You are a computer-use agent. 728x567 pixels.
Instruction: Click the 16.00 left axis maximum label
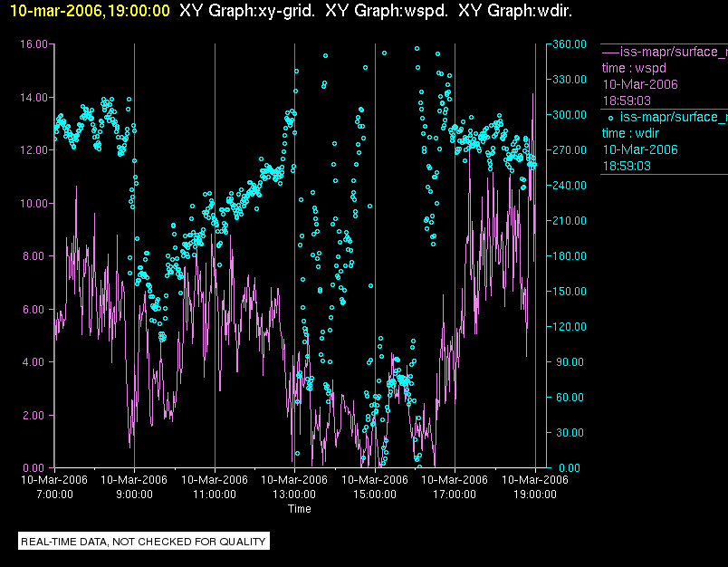coord(34,43)
